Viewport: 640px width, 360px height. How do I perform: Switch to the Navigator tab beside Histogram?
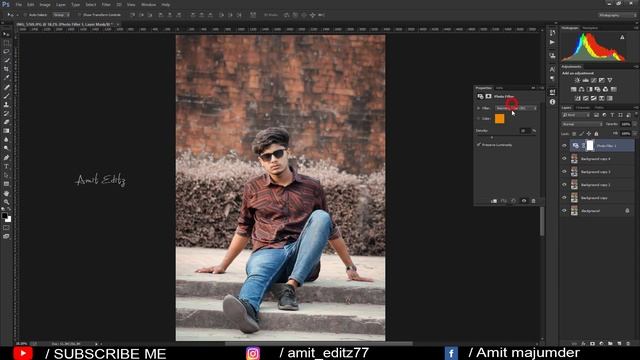coord(590,28)
